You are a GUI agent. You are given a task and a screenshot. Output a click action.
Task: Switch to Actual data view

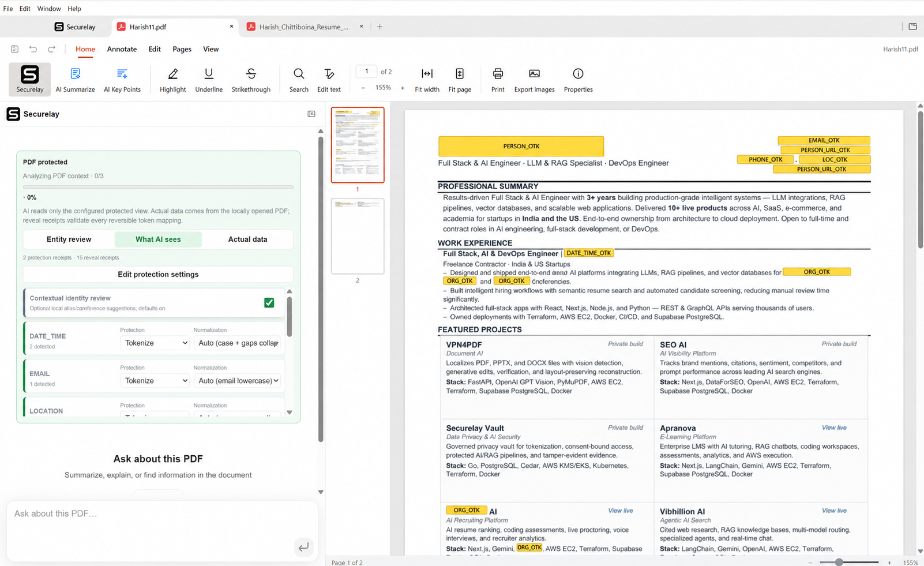[247, 239]
